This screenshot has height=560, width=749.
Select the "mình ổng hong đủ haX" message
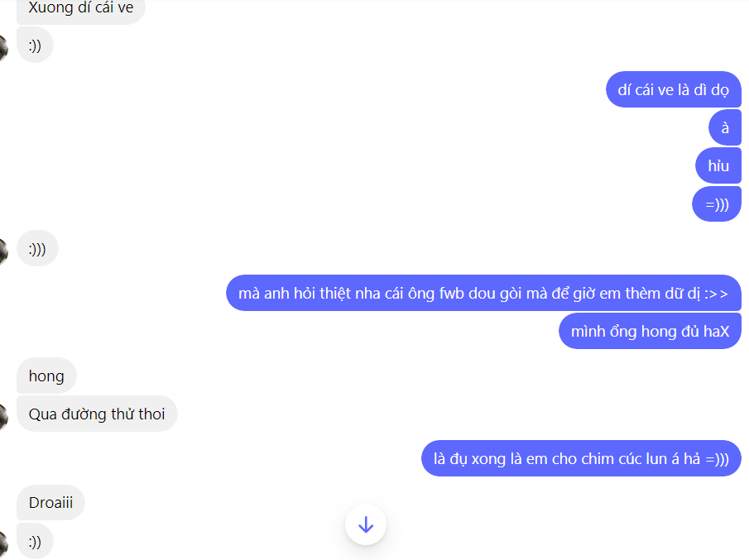pyautogui.click(x=651, y=331)
